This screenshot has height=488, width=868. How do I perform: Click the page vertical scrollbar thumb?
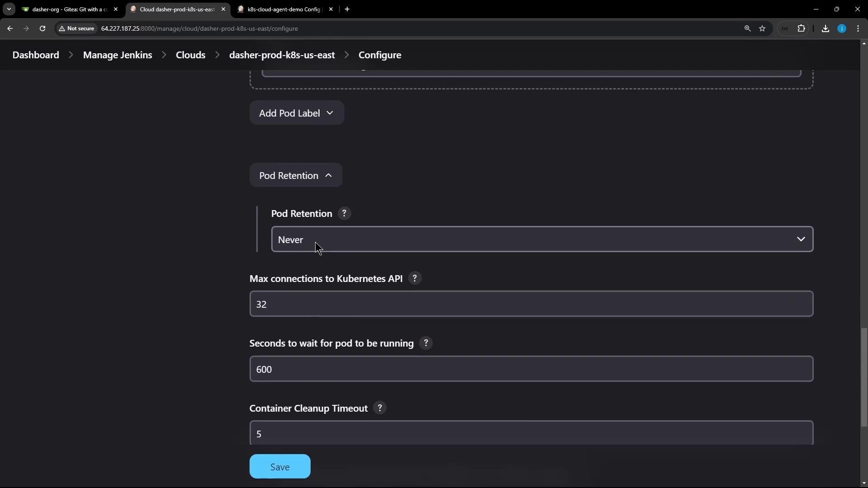[x=864, y=377]
